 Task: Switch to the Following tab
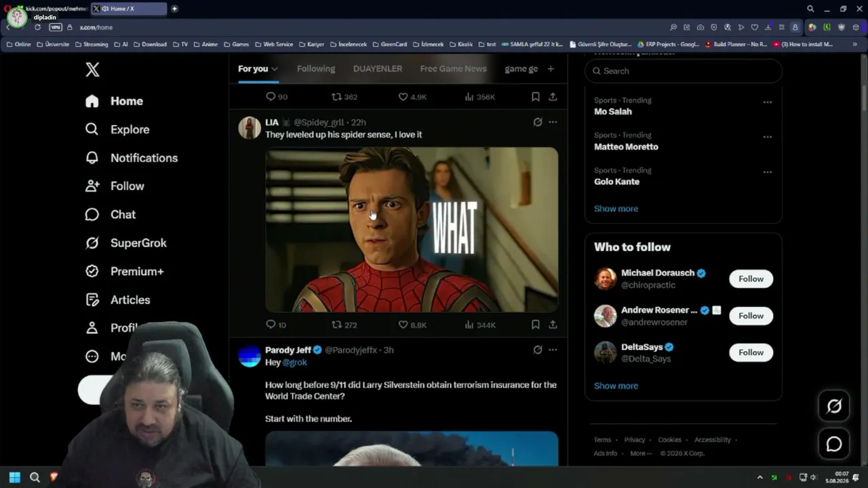(316, 68)
